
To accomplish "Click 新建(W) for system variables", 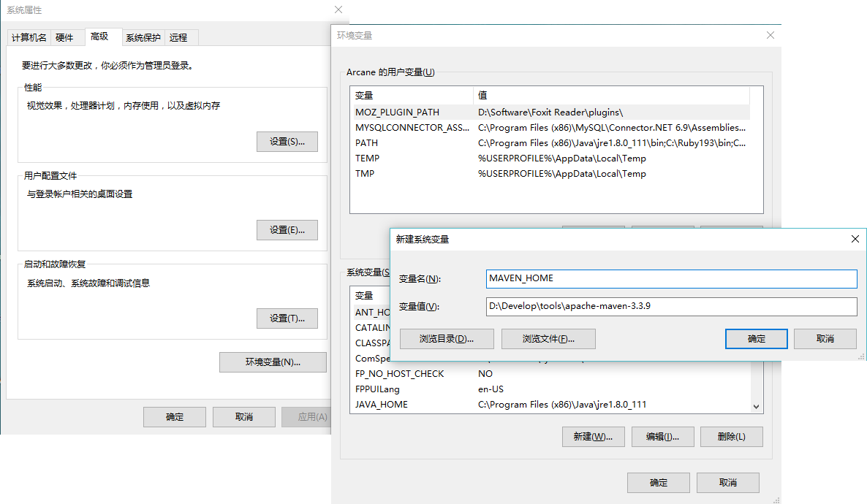I will (x=594, y=437).
